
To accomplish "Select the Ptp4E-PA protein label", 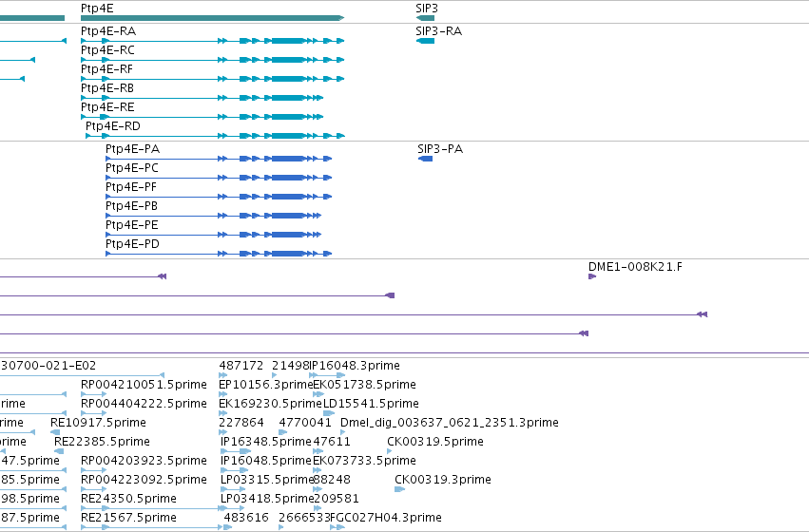I will click(x=132, y=149).
